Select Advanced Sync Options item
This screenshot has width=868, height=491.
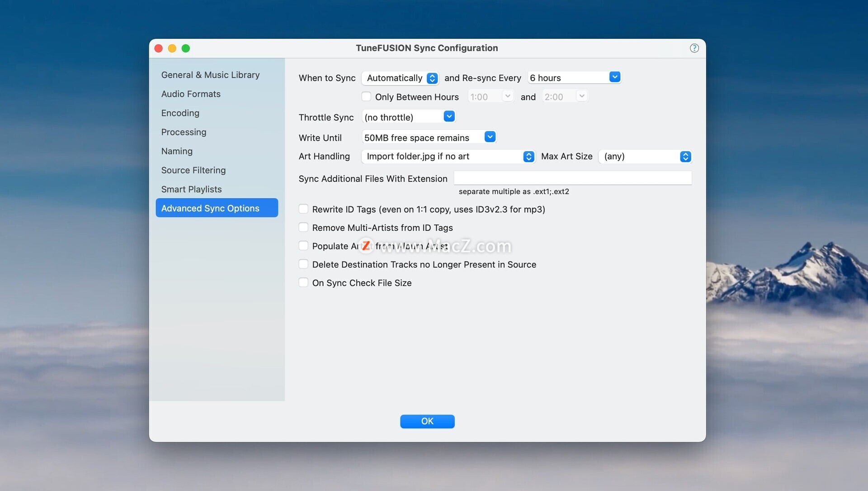click(x=217, y=208)
